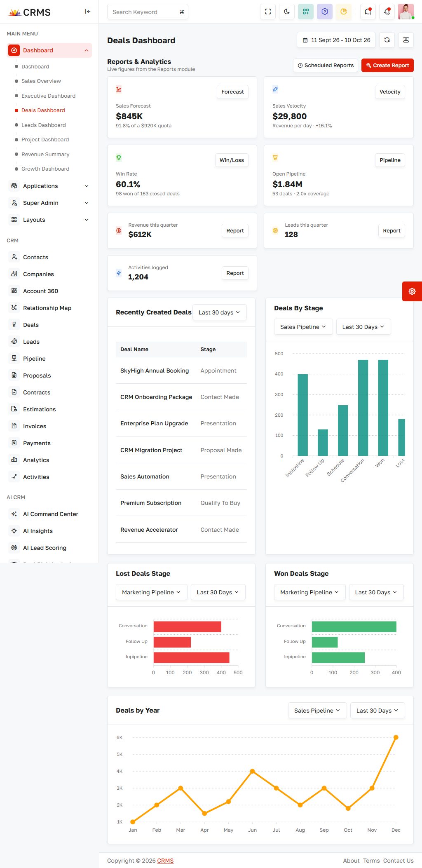This screenshot has height=868, width=422.
Task: Click the Forecast button on Sales Forecast card
Action: click(232, 92)
